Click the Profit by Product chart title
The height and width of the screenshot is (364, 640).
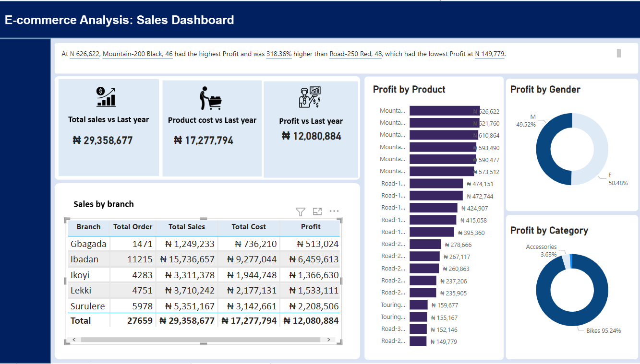pyautogui.click(x=409, y=89)
